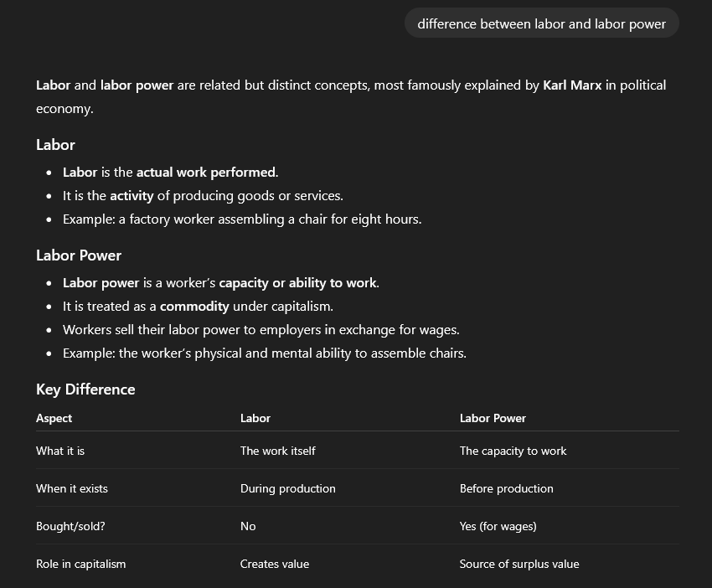Click the Labor column header in table
712x588 pixels.
(255, 418)
